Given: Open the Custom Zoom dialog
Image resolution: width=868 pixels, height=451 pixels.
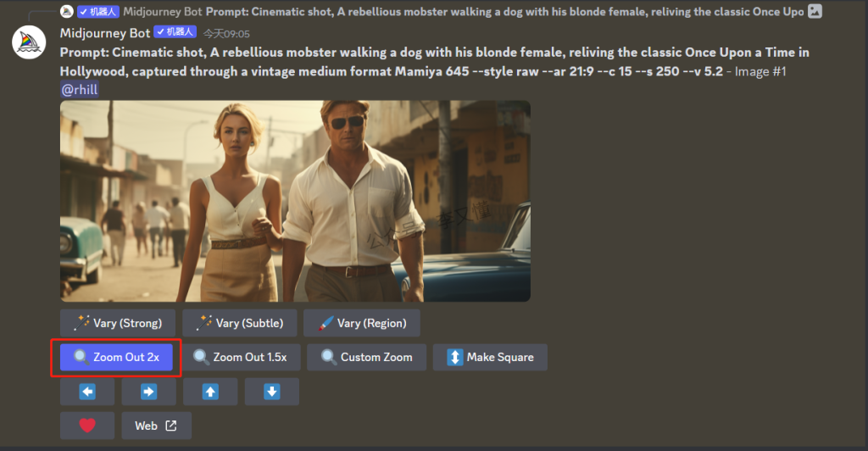Looking at the screenshot, I should click(366, 358).
